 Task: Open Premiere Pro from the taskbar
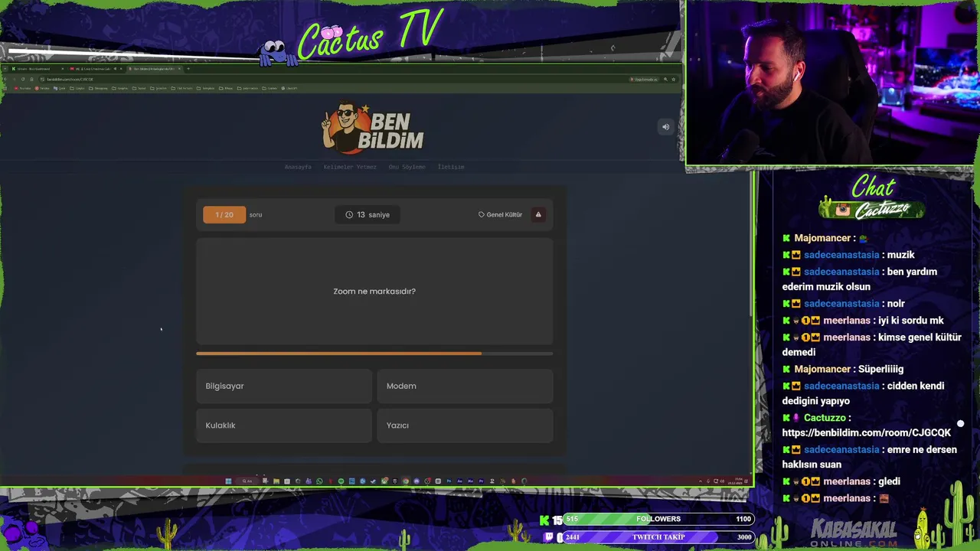[481, 481]
